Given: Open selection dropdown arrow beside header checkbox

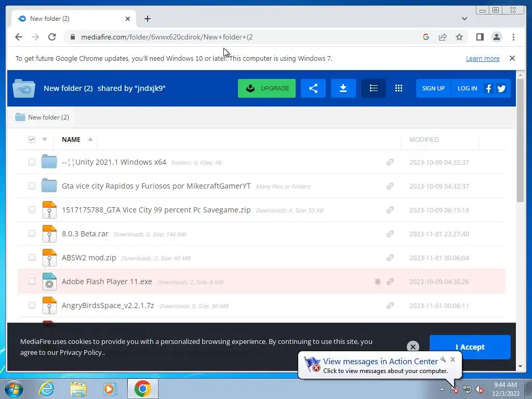Looking at the screenshot, I should (45, 139).
